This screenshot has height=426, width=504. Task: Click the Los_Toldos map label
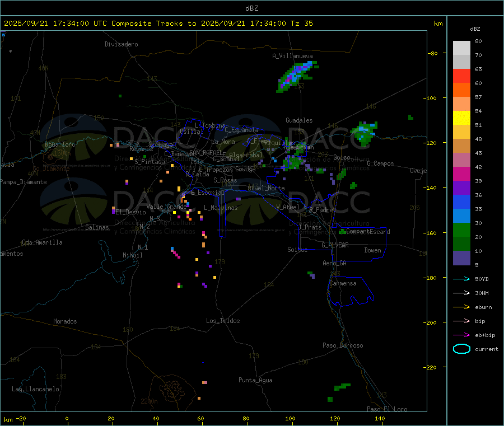(223, 321)
